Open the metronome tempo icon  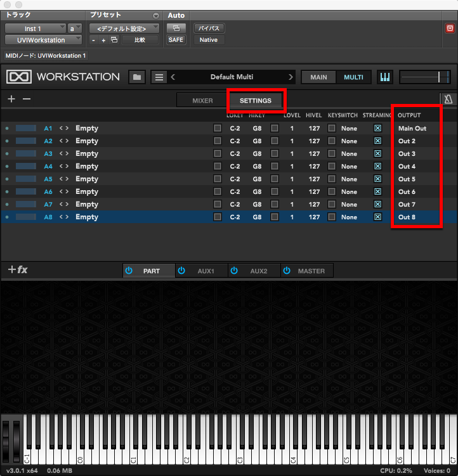pyautogui.click(x=448, y=99)
